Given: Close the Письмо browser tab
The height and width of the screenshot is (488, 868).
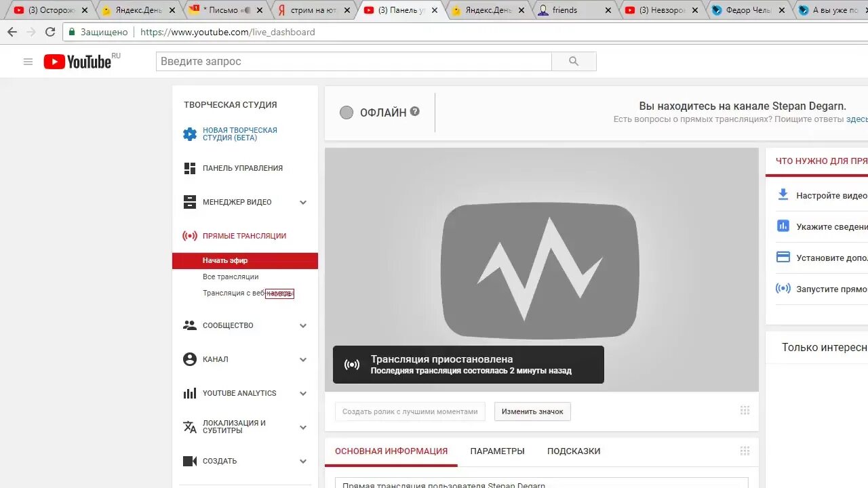Looking at the screenshot, I should point(260,10).
